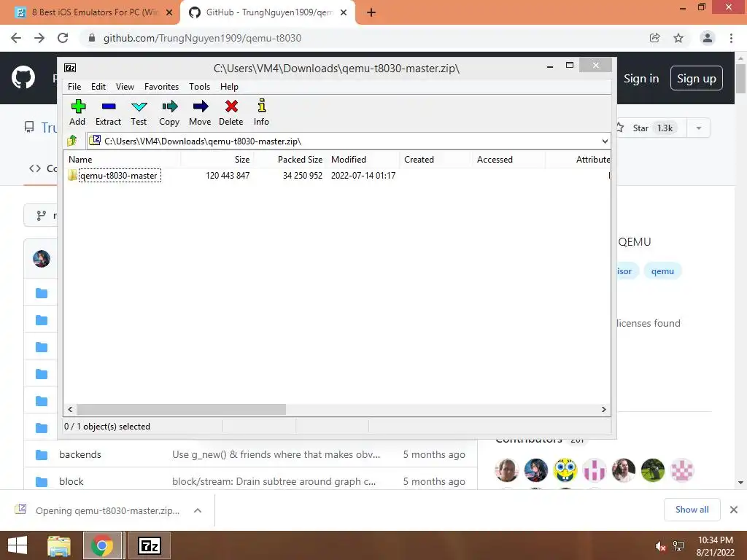Click the Chrome address bar URL
Viewport: 747px width, 560px height.
(202, 38)
